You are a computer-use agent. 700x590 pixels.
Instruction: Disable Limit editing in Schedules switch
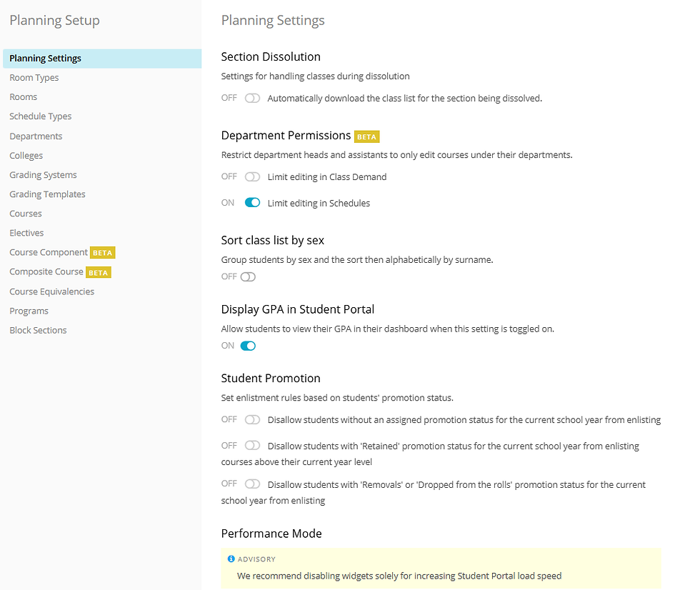coord(252,203)
